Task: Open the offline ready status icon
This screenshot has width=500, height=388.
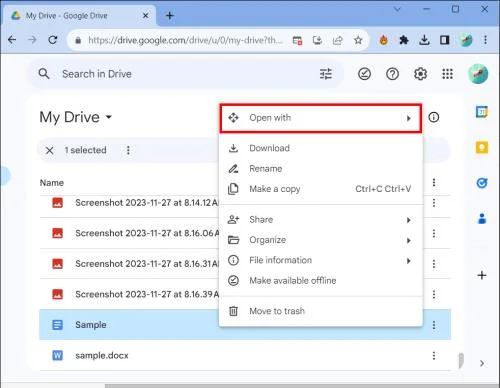Action: click(364, 74)
